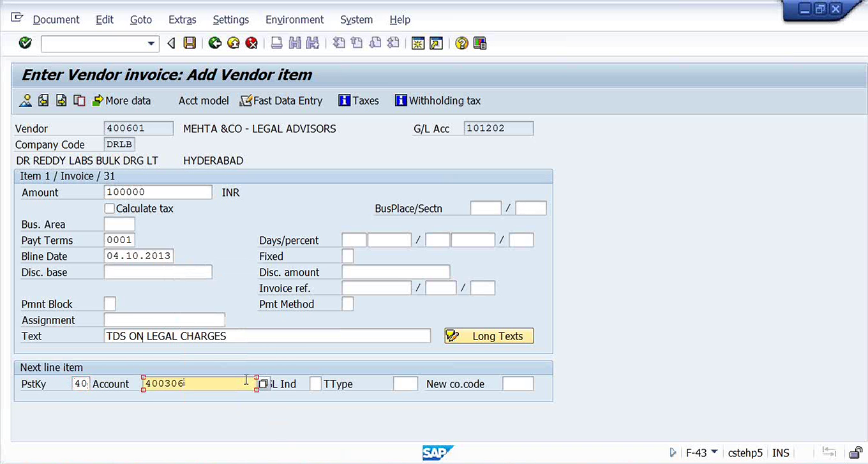This screenshot has width=868, height=464.
Task: Click the Withholding tax button
Action: click(x=438, y=100)
